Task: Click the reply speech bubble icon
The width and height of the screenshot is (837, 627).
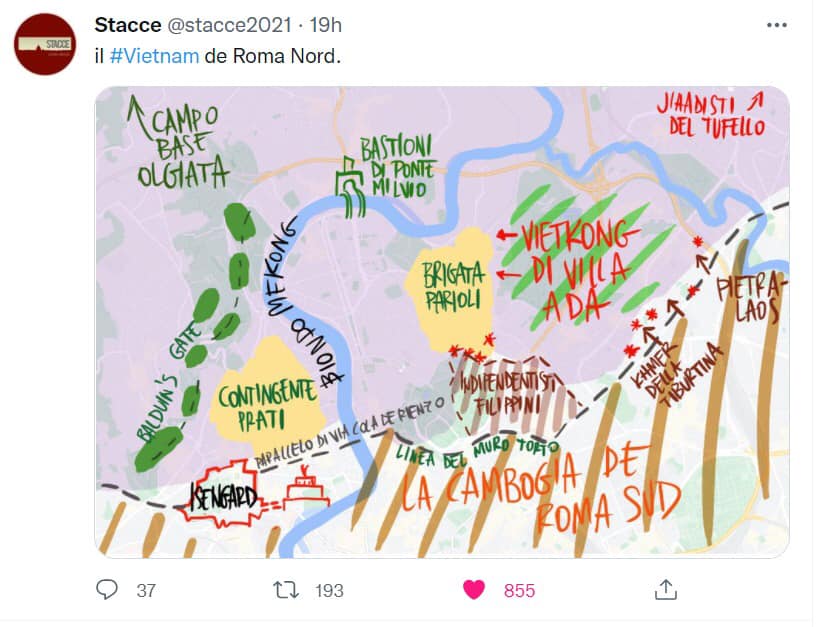Action: tap(107, 590)
